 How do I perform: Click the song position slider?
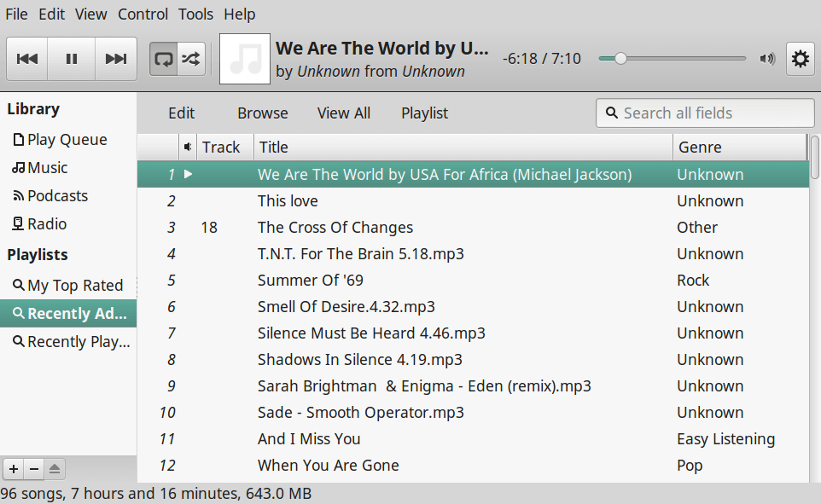pos(672,59)
